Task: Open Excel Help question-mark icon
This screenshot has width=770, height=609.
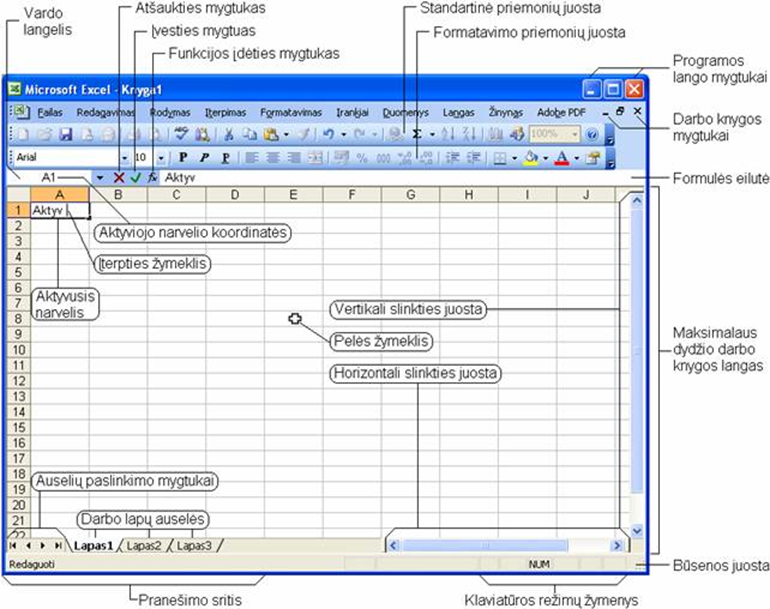Action: tap(592, 135)
